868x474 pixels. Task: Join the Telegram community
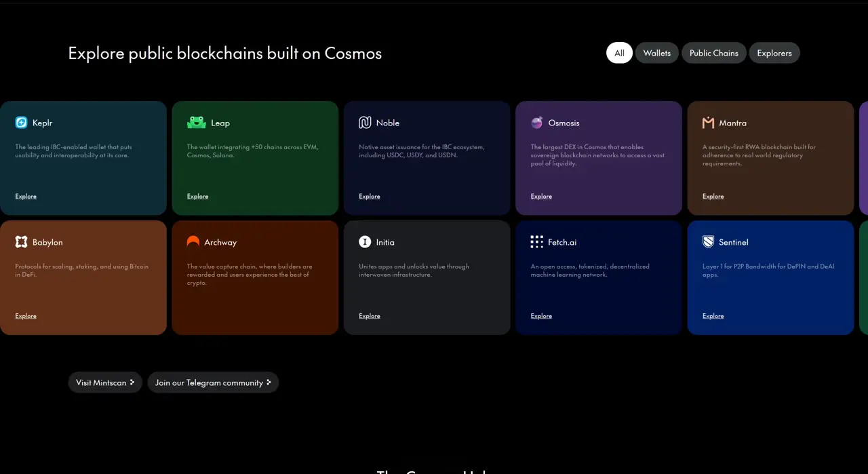click(213, 382)
